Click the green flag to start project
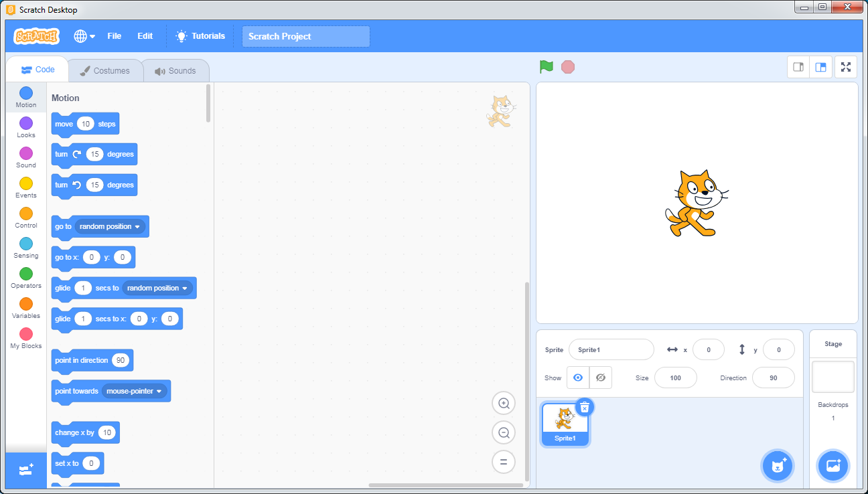The width and height of the screenshot is (868, 494). [x=547, y=67]
